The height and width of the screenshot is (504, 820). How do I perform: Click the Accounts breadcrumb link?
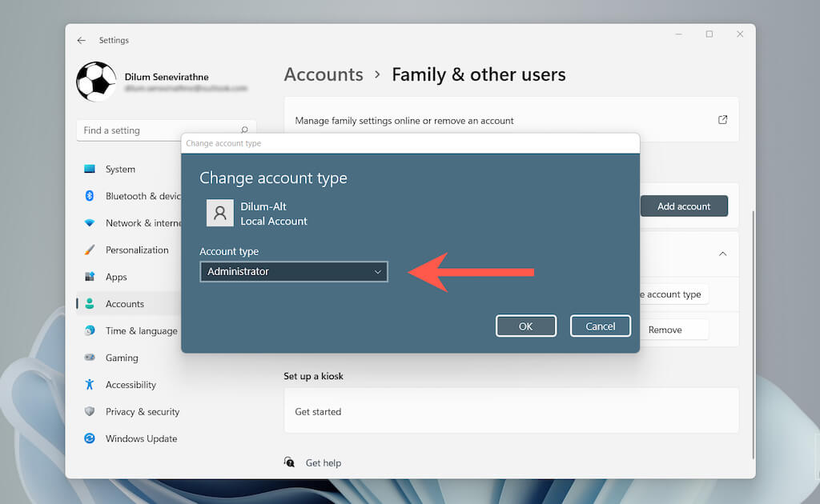tap(324, 74)
